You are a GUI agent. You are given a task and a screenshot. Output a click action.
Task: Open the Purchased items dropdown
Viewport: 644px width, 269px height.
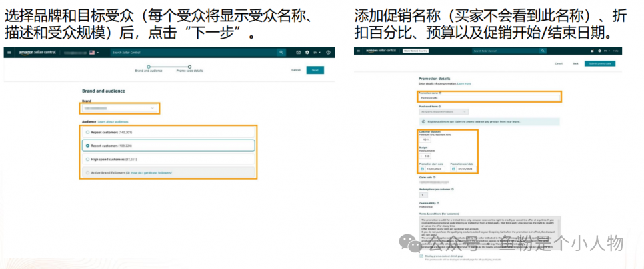[443, 112]
